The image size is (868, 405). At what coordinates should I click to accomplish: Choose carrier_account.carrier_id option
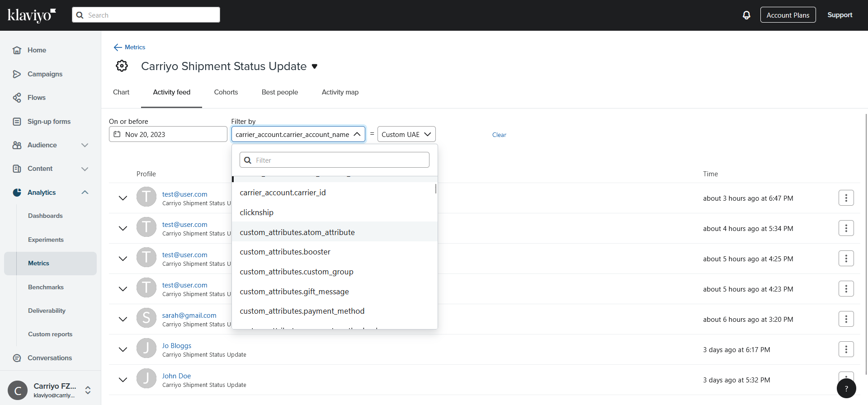(x=335, y=193)
